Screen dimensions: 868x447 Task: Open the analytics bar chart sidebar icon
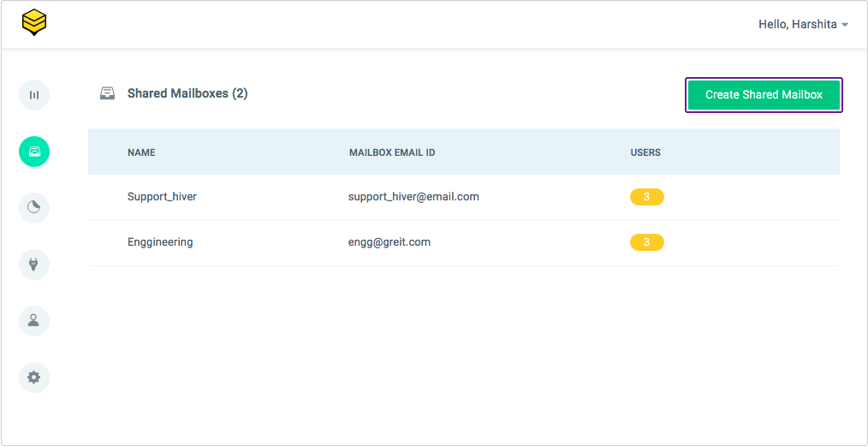(34, 95)
